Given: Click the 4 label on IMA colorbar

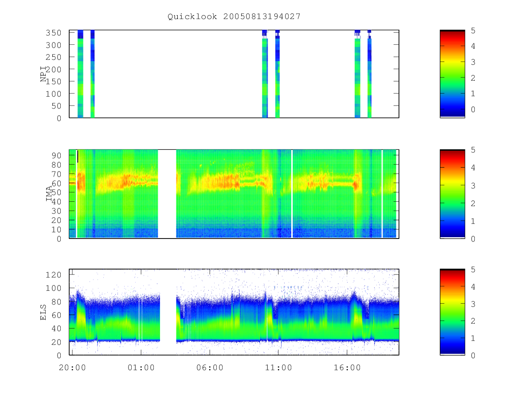Looking at the screenshot, I should point(473,168).
